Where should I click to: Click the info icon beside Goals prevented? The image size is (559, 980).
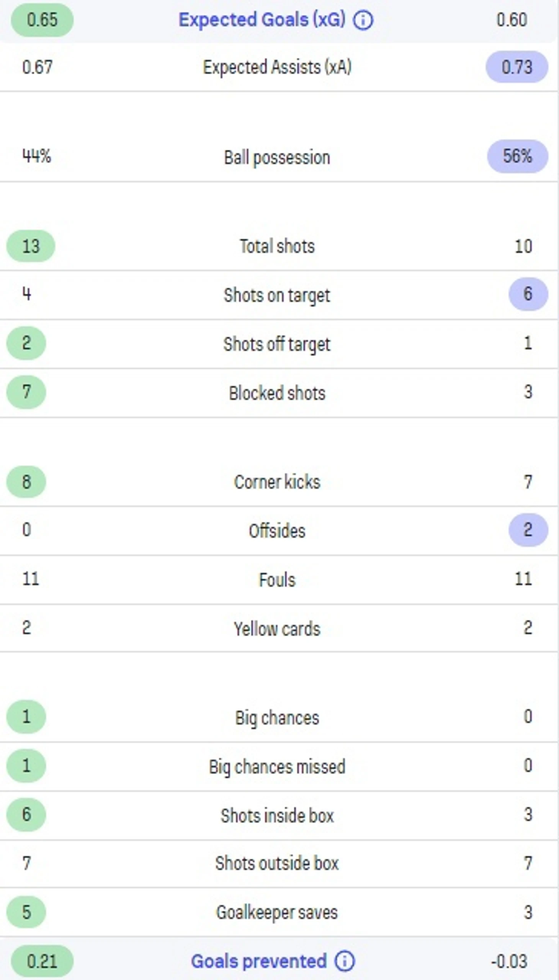coord(344,962)
